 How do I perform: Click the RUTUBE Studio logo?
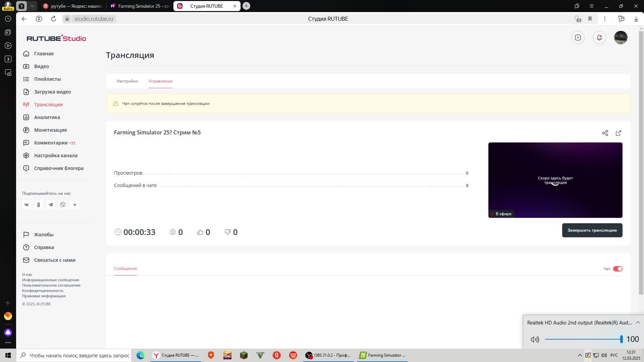56,38
